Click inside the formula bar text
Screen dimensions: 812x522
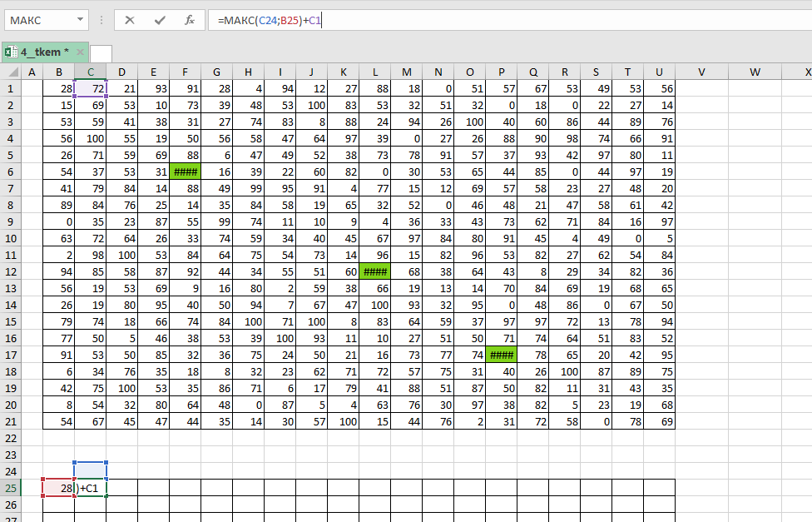[499, 20]
